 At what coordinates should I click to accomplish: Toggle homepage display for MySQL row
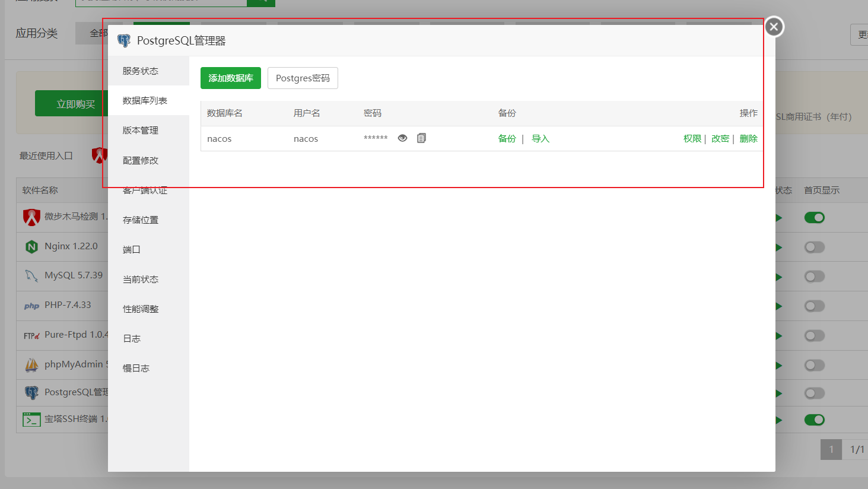tap(815, 277)
